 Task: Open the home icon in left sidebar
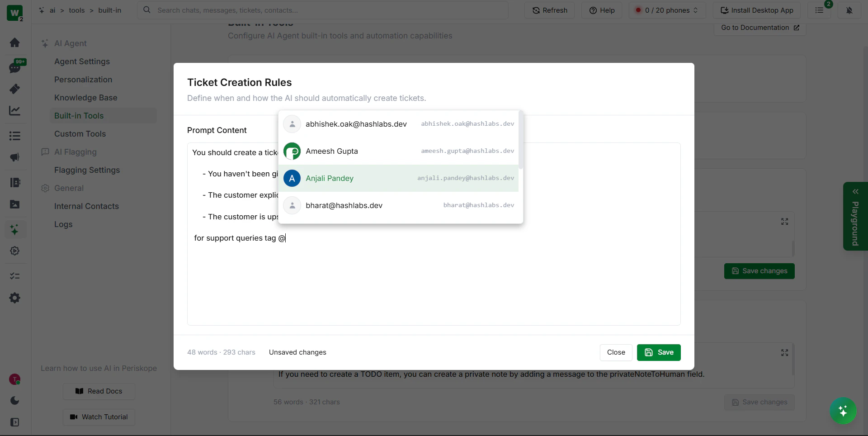[14, 43]
